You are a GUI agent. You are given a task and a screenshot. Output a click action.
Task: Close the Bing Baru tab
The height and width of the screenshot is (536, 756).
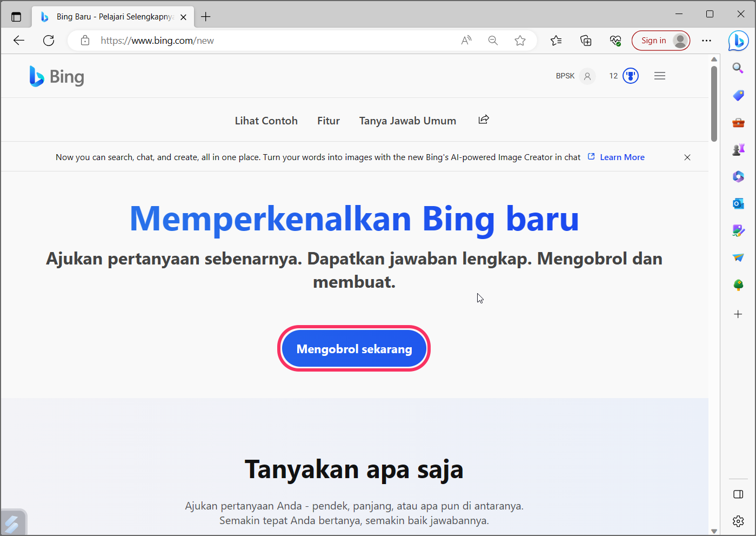click(x=183, y=17)
